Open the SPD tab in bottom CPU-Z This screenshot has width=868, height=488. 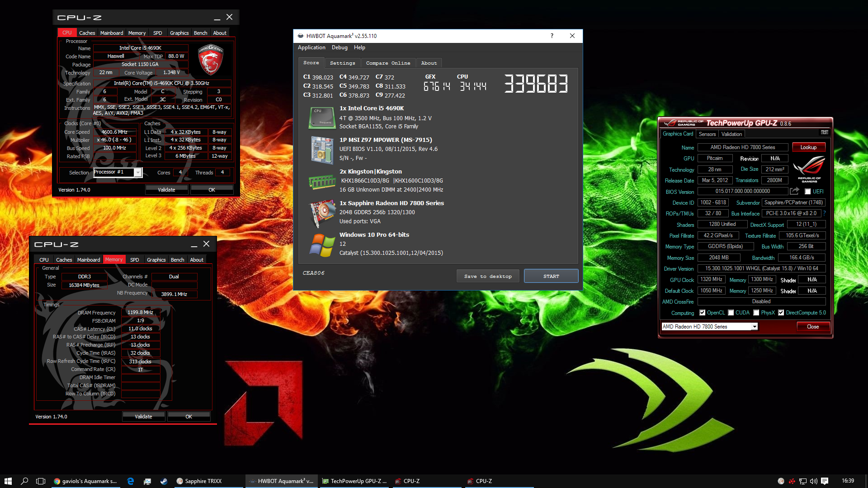coord(134,260)
